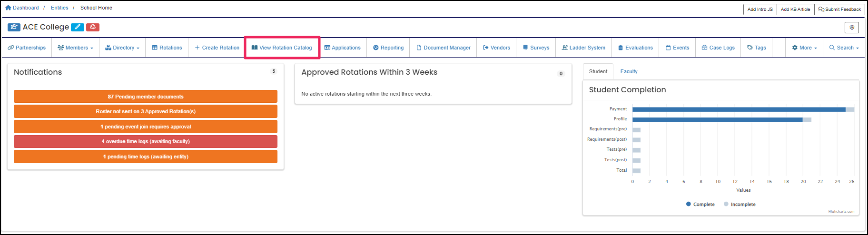
Task: Click the Profile complete bar in chart
Action: tap(718, 119)
